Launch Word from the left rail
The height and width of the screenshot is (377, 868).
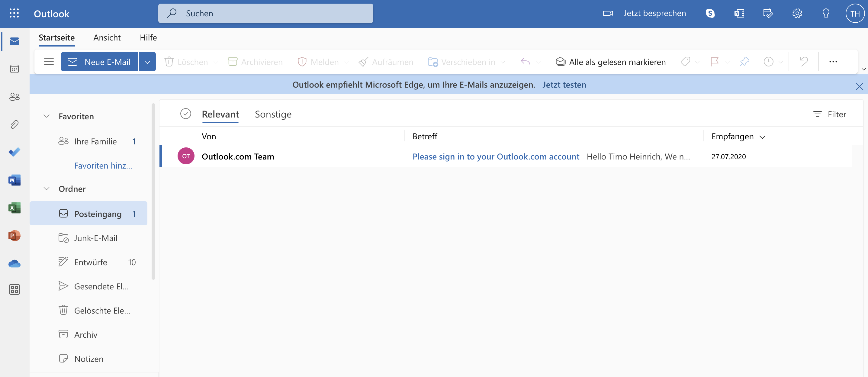[14, 180]
